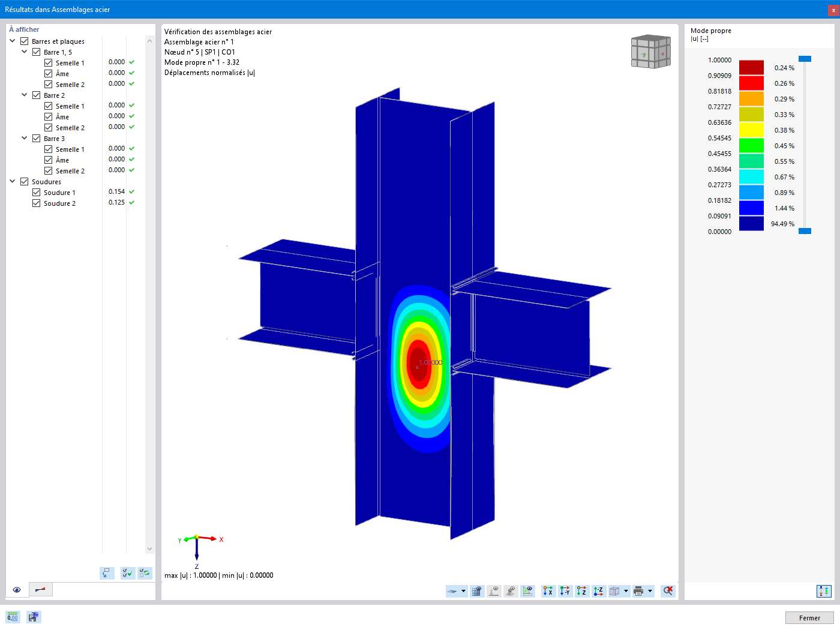
Task: Click the magnifier with red X icon
Action: click(668, 591)
